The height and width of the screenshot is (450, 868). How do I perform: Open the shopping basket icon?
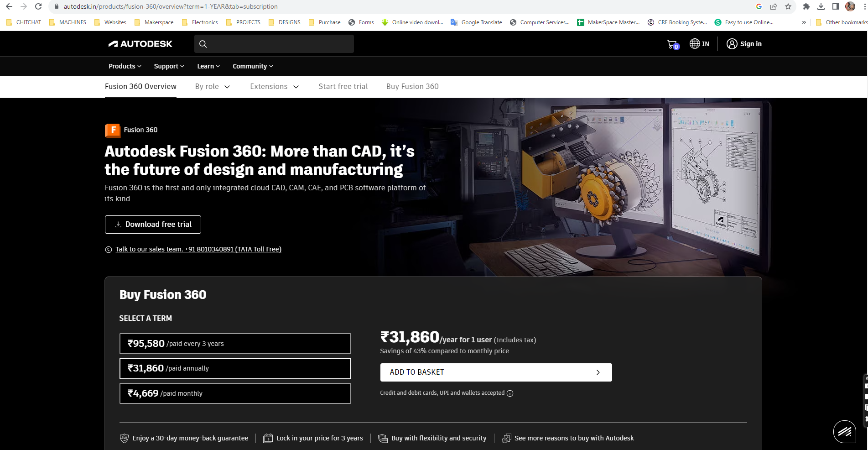click(673, 44)
